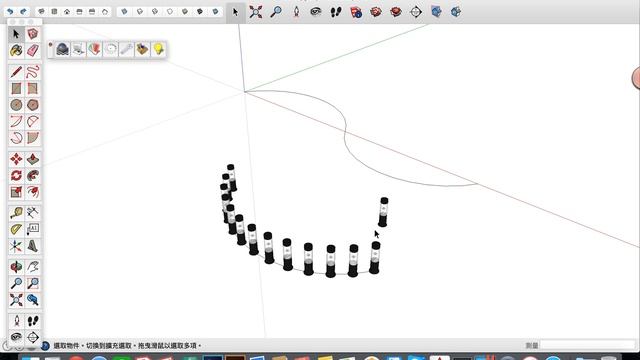This screenshot has width=640, height=360.
Task: Select the Circle tool
Action: [x=16, y=105]
